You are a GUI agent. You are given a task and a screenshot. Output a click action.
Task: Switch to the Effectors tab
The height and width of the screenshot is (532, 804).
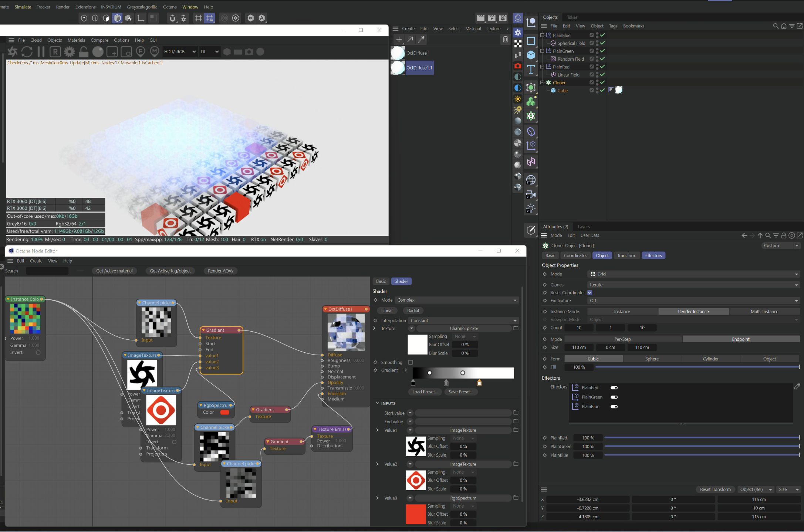click(653, 255)
